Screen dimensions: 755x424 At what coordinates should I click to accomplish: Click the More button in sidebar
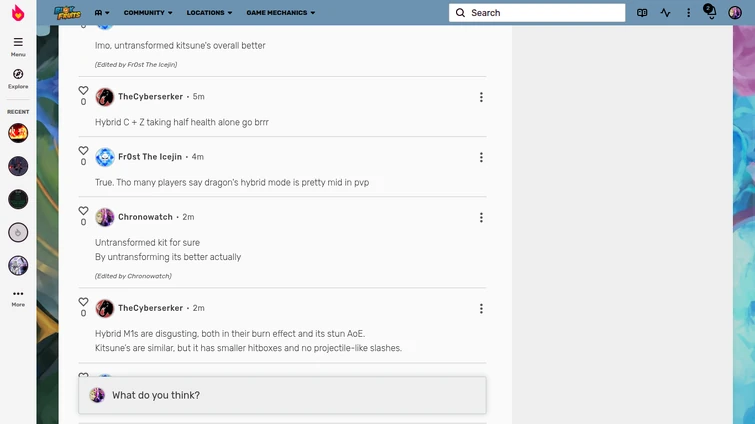(x=18, y=297)
